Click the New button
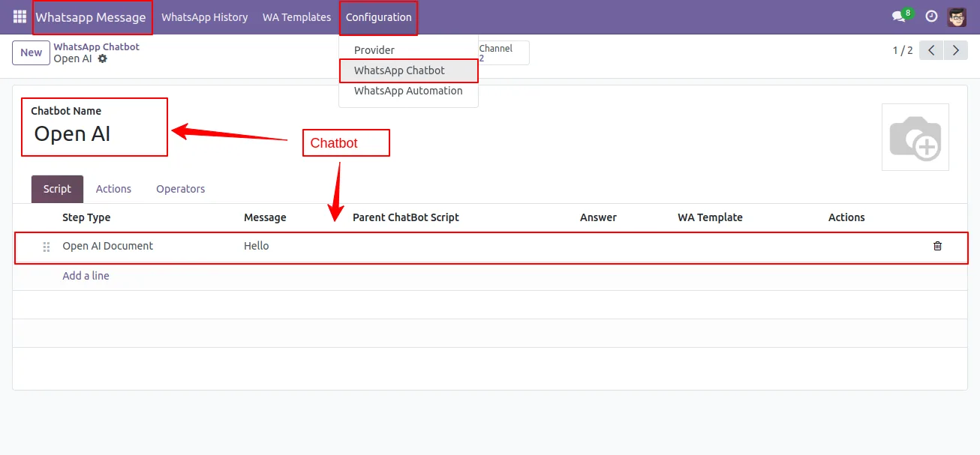The height and width of the screenshot is (455, 980). (31, 52)
